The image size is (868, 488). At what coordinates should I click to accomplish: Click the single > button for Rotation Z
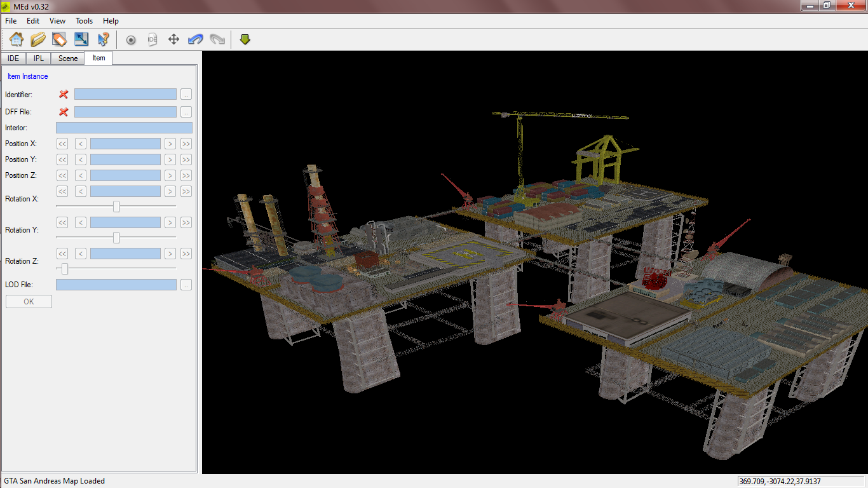(x=170, y=254)
